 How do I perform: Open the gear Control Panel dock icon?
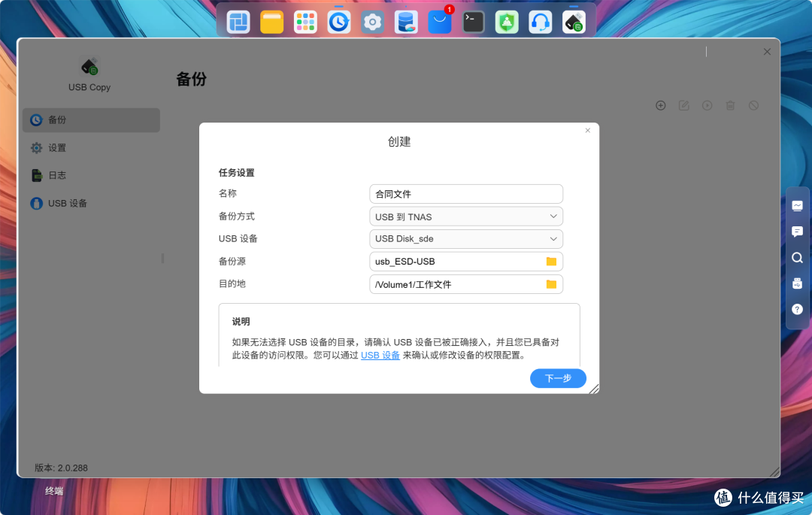point(372,23)
